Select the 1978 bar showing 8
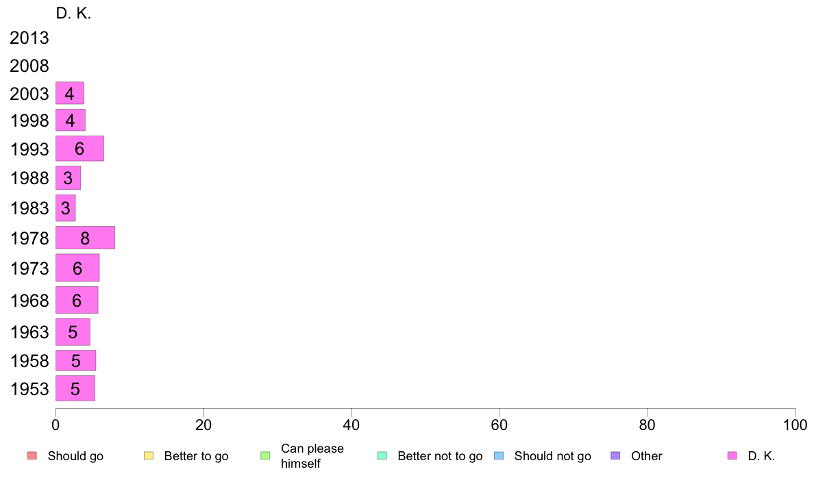The width and height of the screenshot is (814, 504). tap(85, 238)
